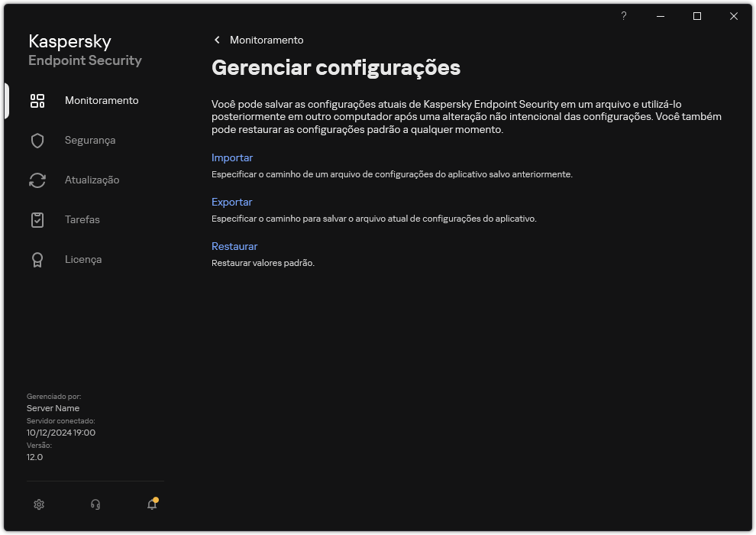Screen dimensions: 756x535
Task: Open Tarefas via the clipboard icon
Action: pyautogui.click(x=37, y=219)
